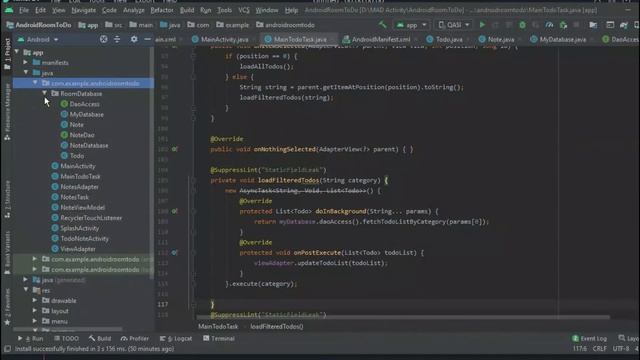The height and width of the screenshot is (360, 640).
Task: Collapse the res folder
Action: pos(26,290)
